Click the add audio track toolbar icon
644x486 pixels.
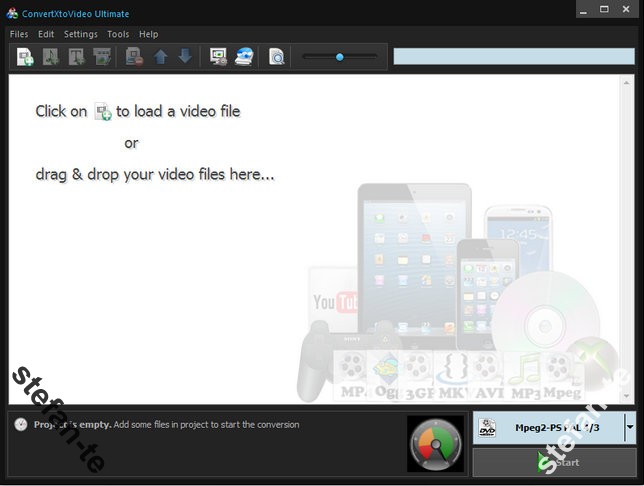[x=50, y=57]
